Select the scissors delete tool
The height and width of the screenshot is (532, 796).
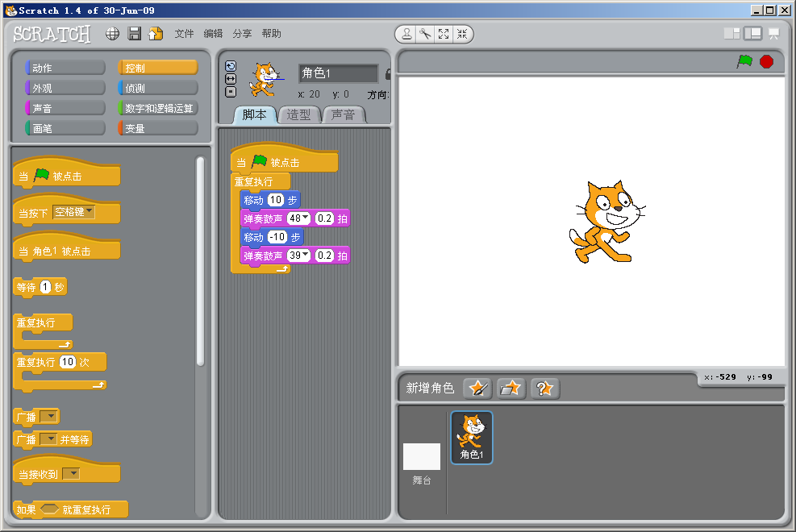[x=425, y=34]
